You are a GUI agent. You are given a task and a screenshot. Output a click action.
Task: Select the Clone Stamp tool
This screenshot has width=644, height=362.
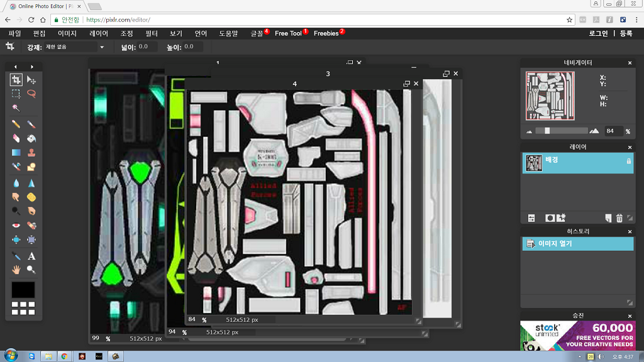(x=31, y=153)
